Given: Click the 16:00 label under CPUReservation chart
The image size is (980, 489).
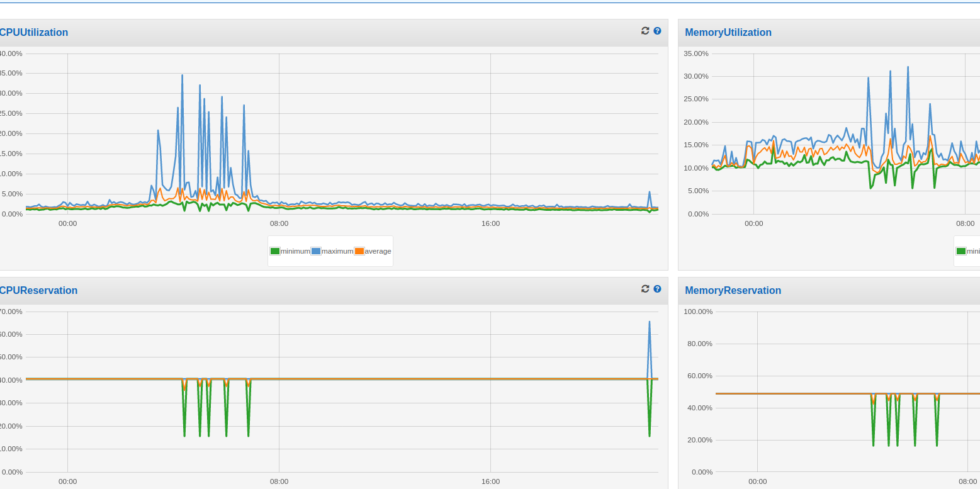Looking at the screenshot, I should pos(490,481).
